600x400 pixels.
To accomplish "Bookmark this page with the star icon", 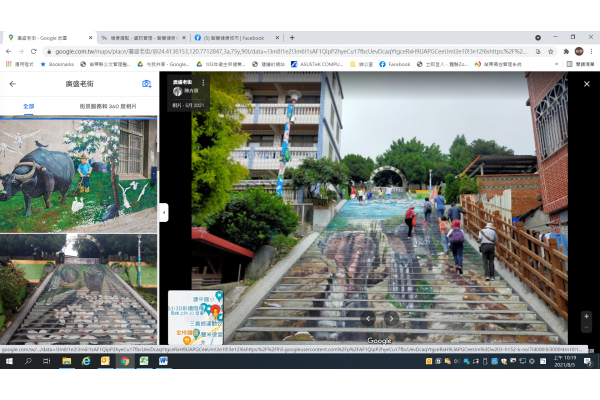I will click(x=551, y=51).
